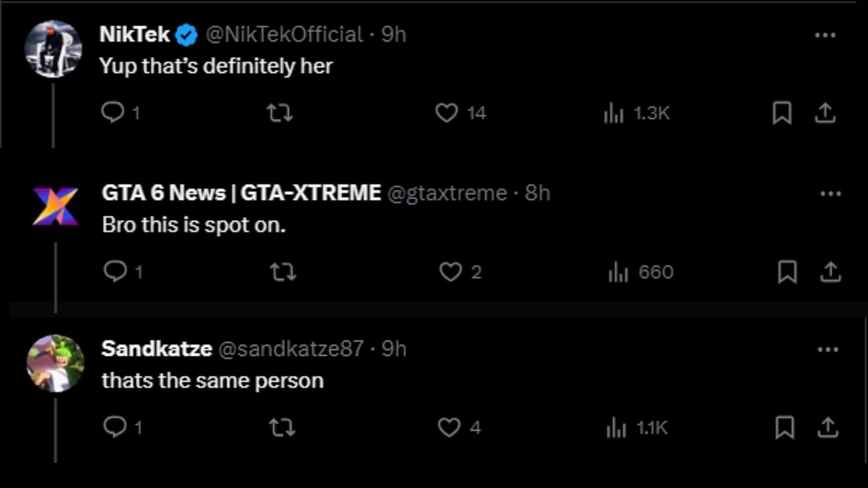Click Sandkatze's profile avatar
868x488 pixels.
(55, 363)
